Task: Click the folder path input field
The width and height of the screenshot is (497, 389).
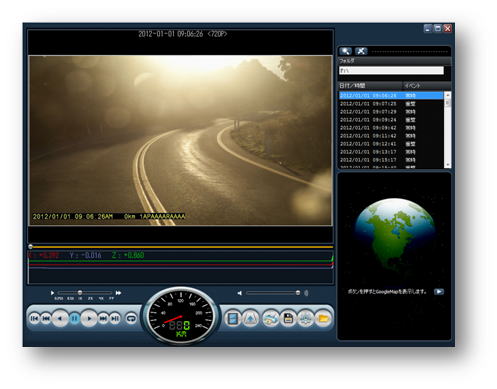Action: (x=391, y=70)
